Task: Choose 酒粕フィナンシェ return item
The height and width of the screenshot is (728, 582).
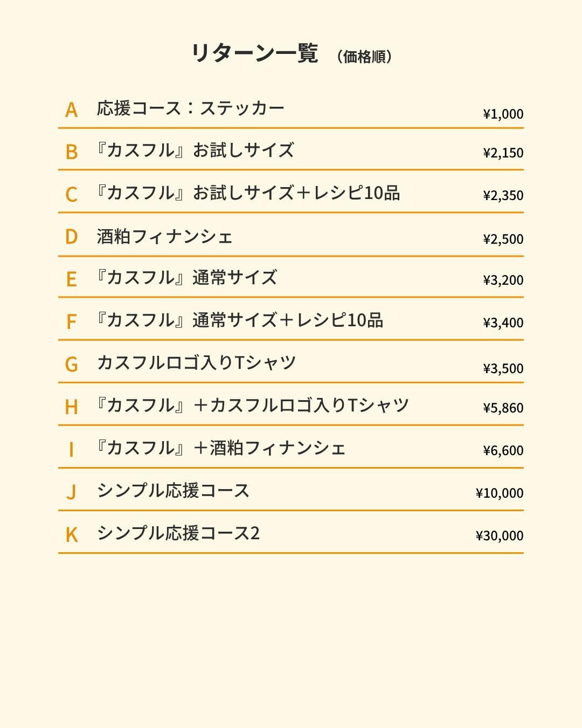Action: pyautogui.click(x=164, y=237)
